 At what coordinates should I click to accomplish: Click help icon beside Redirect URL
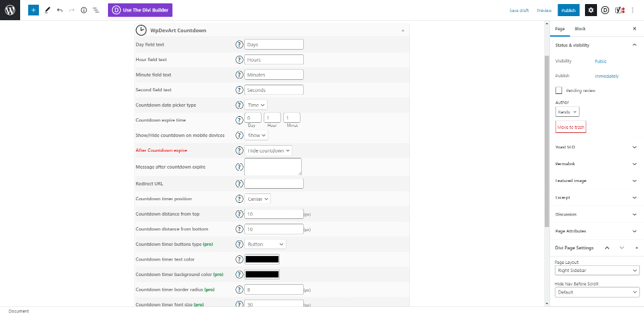tap(239, 183)
